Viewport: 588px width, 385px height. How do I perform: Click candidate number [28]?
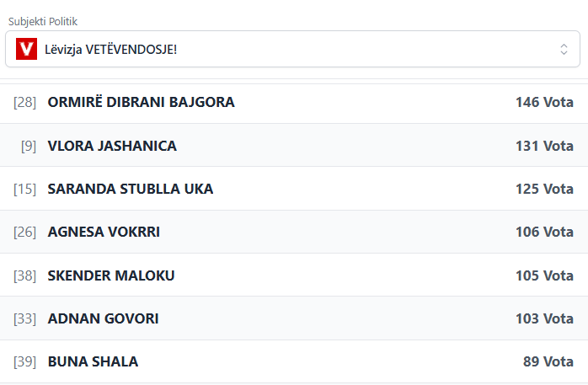pyautogui.click(x=25, y=103)
